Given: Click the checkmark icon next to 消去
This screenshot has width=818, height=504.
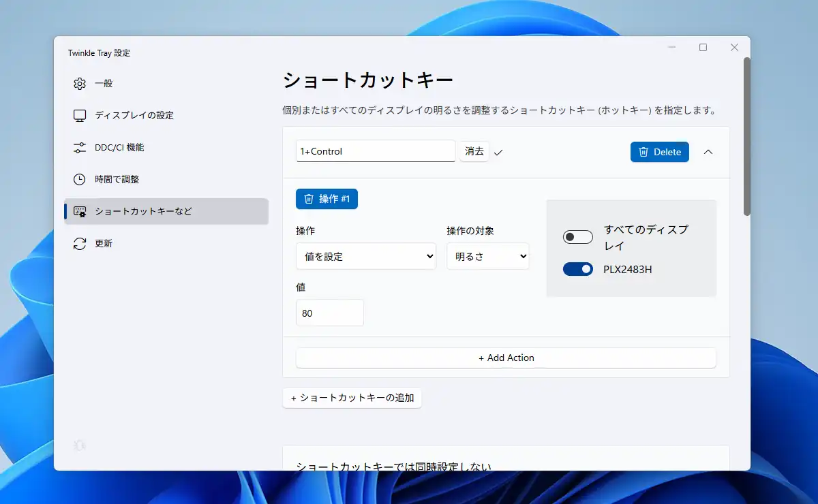Looking at the screenshot, I should pos(498,153).
